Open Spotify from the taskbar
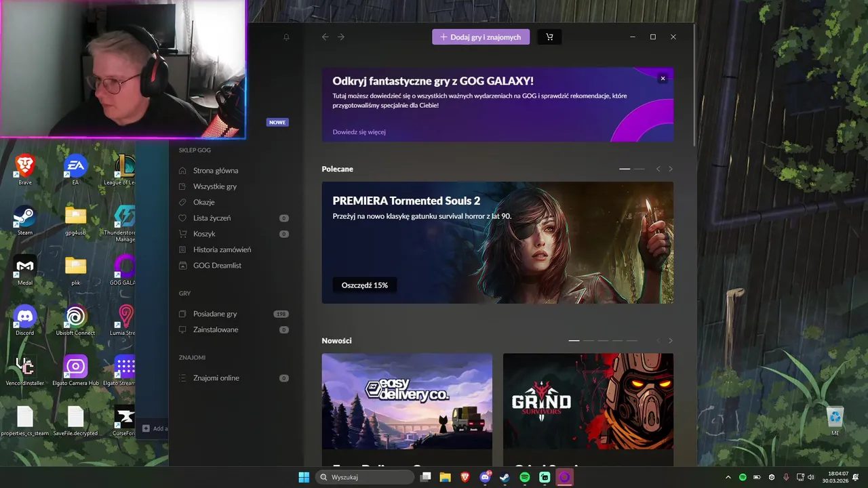Image resolution: width=868 pixels, height=488 pixels. click(525, 477)
